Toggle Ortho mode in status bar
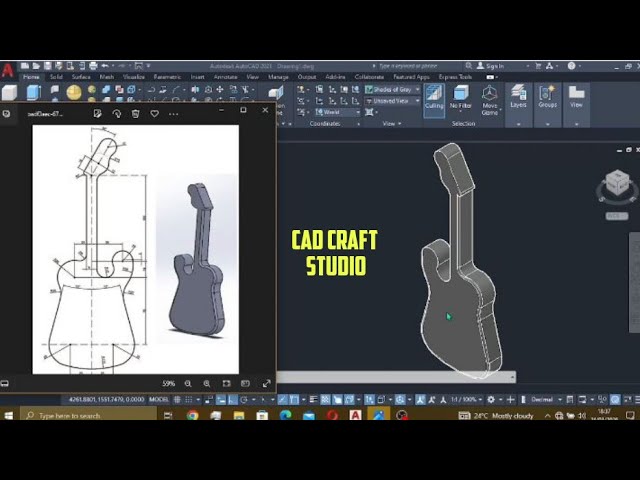The image size is (640, 480). tap(233, 400)
